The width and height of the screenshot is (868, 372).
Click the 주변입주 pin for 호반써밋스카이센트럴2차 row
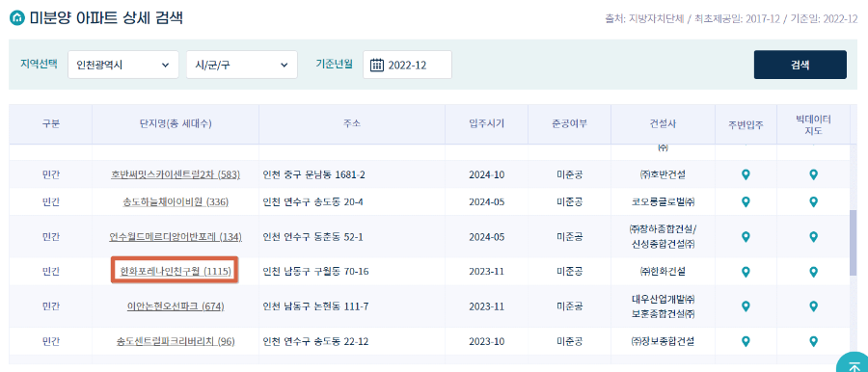point(746,175)
